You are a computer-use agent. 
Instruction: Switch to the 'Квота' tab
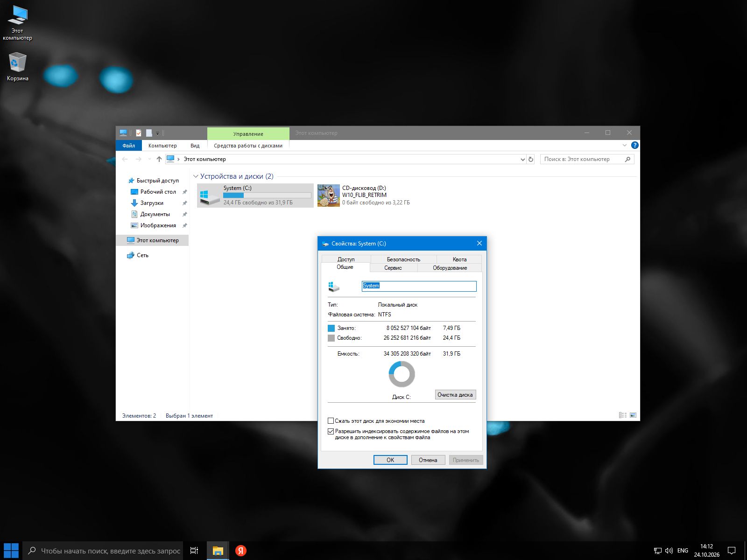pyautogui.click(x=459, y=259)
